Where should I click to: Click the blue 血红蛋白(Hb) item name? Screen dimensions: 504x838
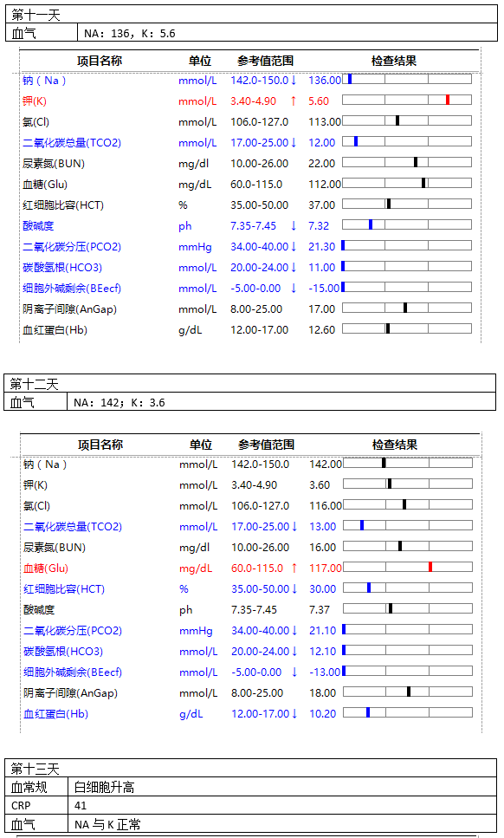55,715
